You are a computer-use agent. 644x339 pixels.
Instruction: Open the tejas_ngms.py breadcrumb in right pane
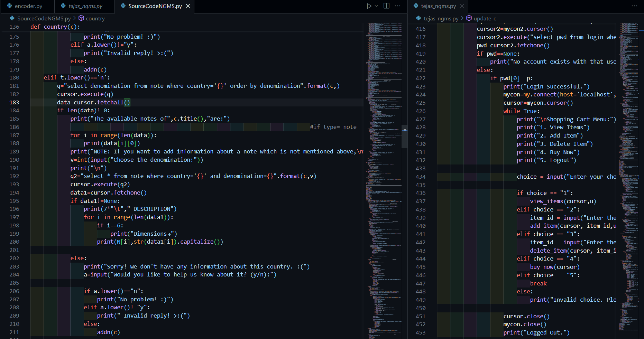click(441, 19)
